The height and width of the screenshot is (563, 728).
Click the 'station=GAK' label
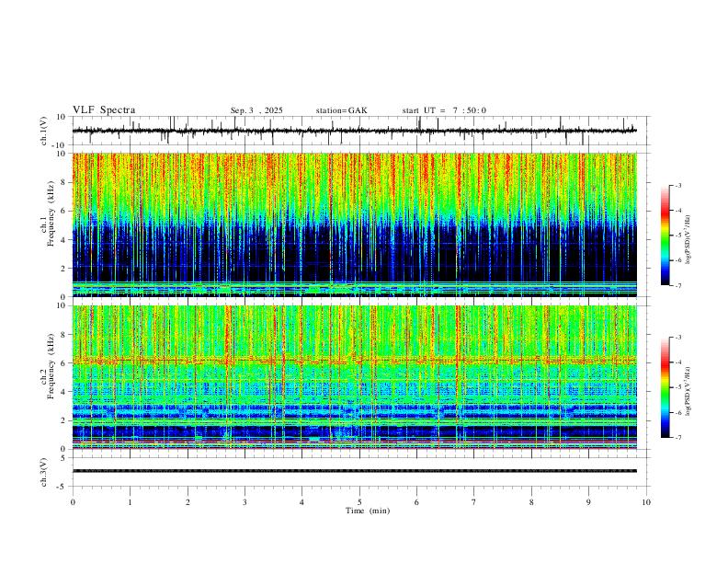tap(341, 110)
